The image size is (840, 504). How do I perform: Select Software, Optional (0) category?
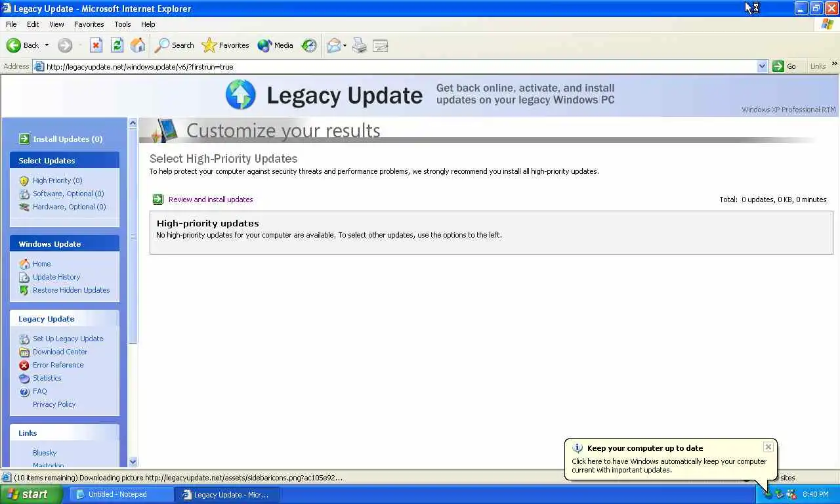pyautogui.click(x=68, y=194)
